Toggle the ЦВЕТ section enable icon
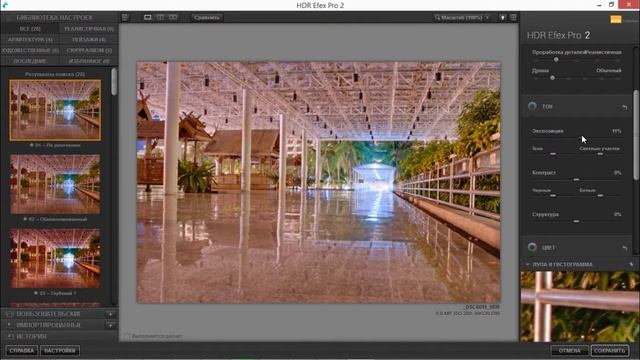 [x=532, y=247]
